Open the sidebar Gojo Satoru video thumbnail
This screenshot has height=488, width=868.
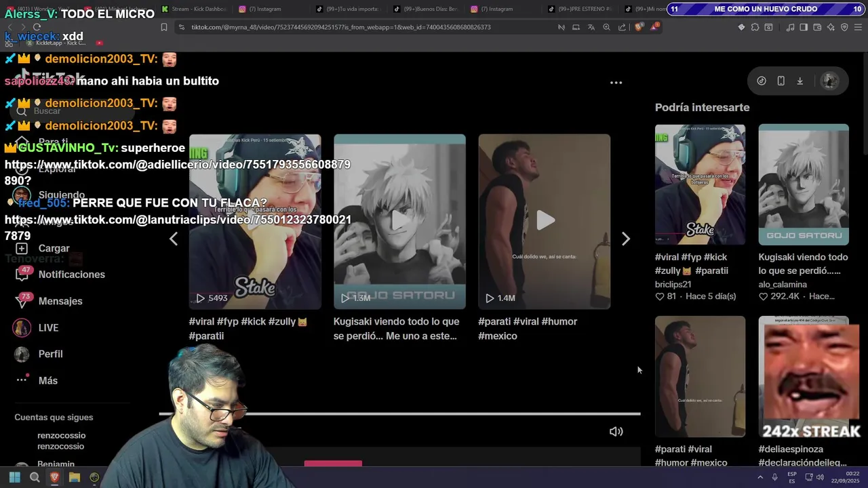[x=803, y=184]
